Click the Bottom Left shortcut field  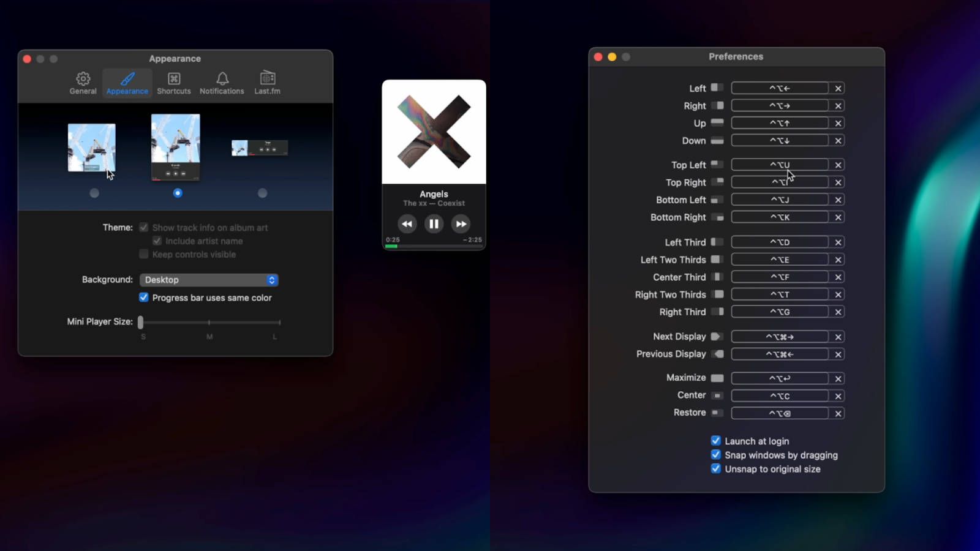780,200
